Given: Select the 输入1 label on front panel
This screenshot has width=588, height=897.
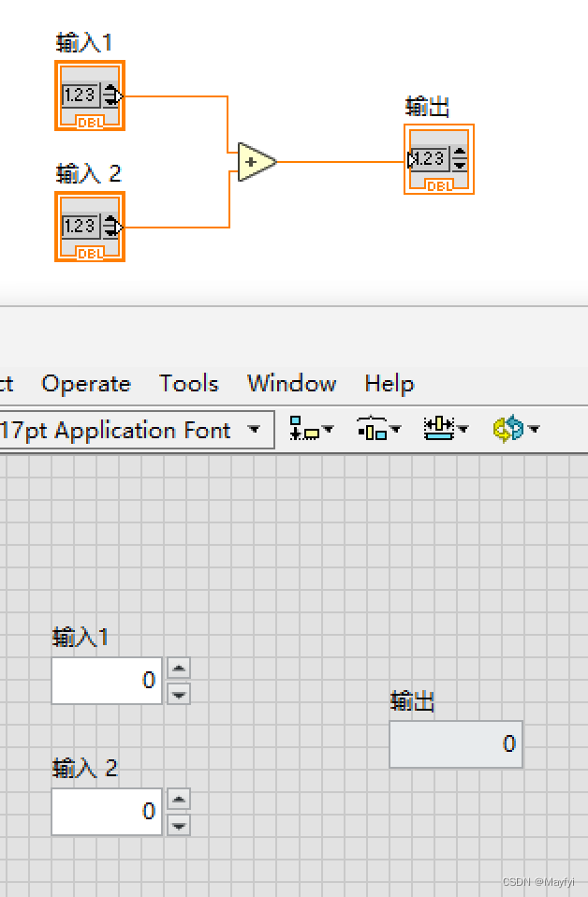Looking at the screenshot, I should (x=81, y=637).
